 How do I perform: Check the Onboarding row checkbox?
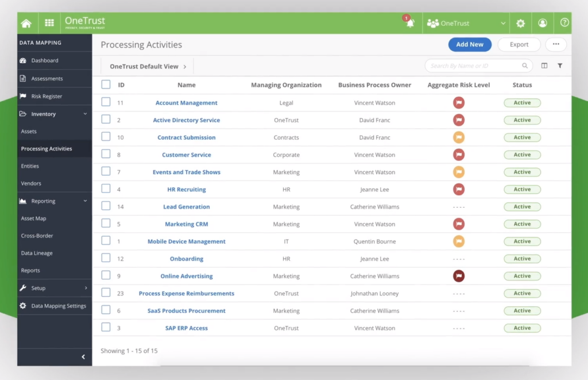(106, 259)
